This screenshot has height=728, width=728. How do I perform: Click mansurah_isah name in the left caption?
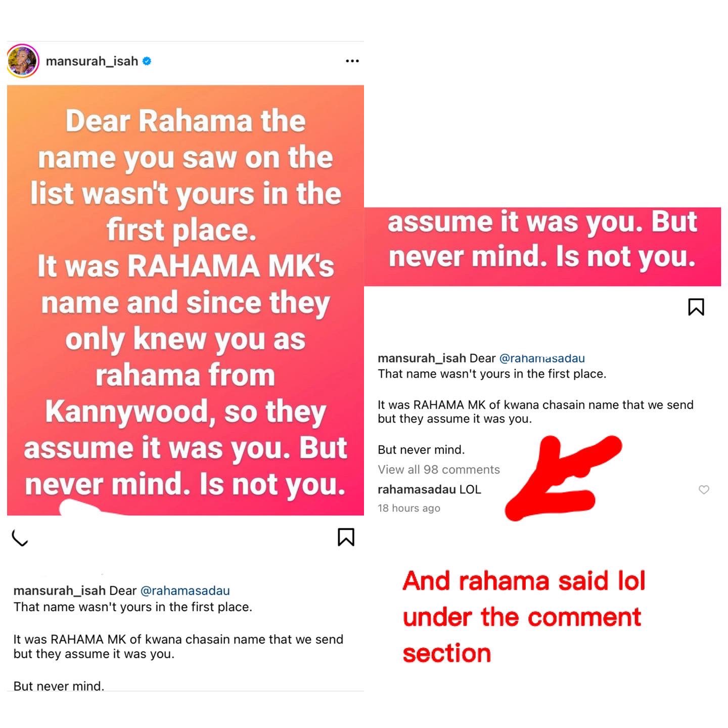(x=60, y=590)
